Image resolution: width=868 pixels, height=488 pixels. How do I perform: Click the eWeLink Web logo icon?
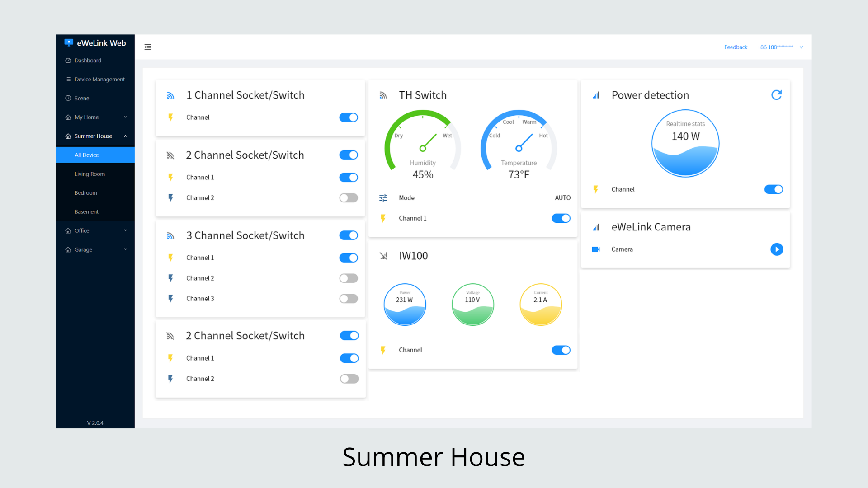tap(69, 42)
